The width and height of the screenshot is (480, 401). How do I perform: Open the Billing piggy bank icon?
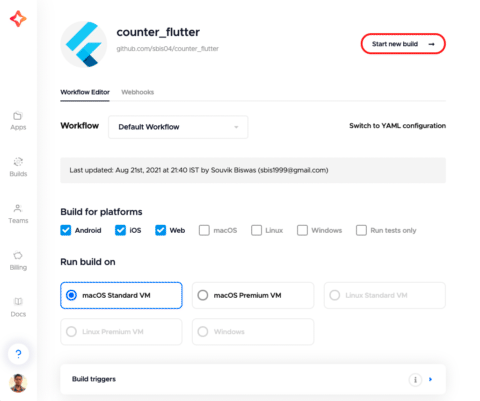tap(18, 256)
